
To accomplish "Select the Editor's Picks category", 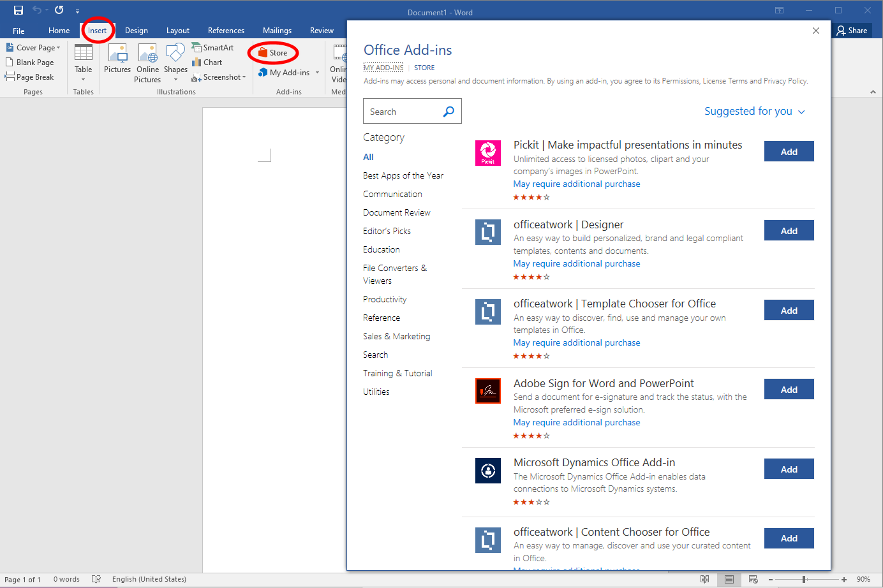I will coord(387,231).
